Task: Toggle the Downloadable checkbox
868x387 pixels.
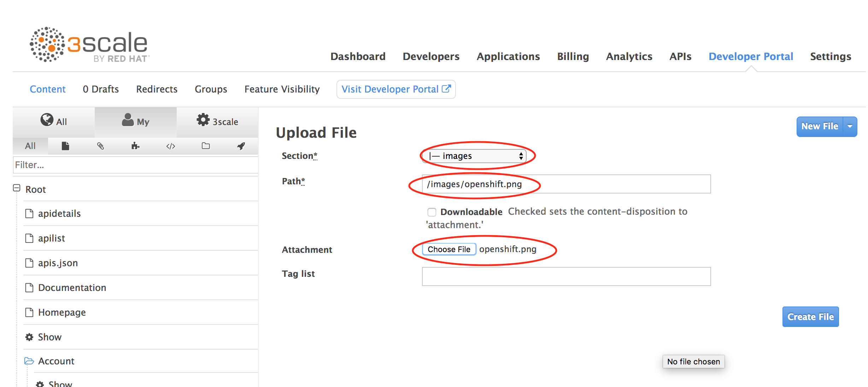Action: (x=431, y=212)
